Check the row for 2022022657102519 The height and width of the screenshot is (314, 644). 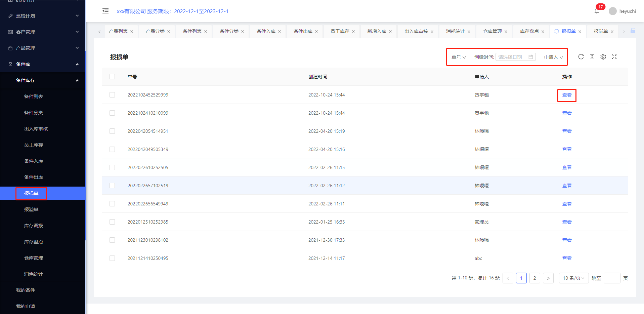112,186
